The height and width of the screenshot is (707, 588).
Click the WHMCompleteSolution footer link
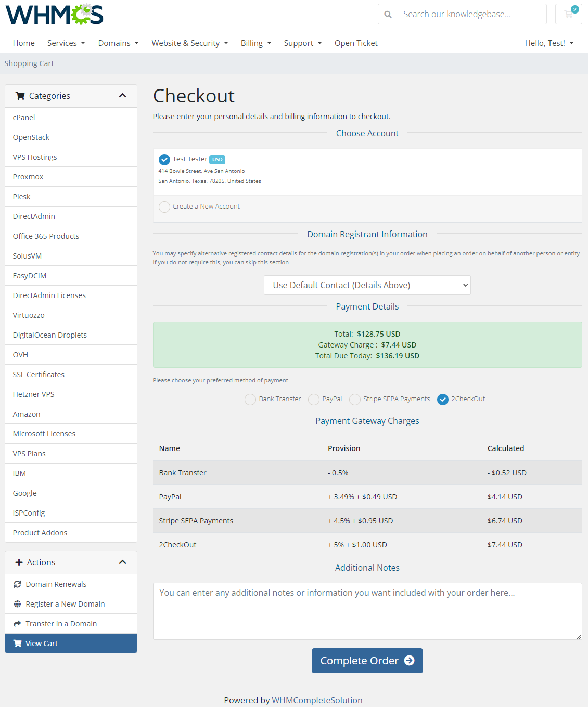tap(317, 700)
